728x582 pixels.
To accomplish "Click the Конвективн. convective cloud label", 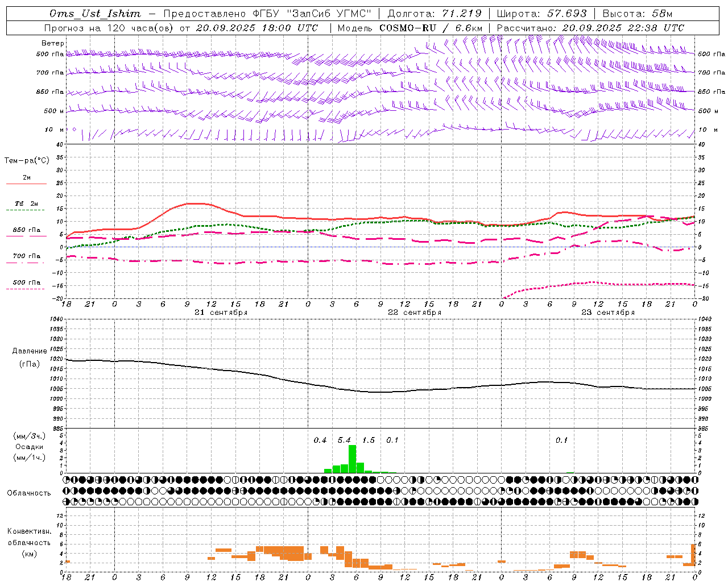I will (x=30, y=531).
